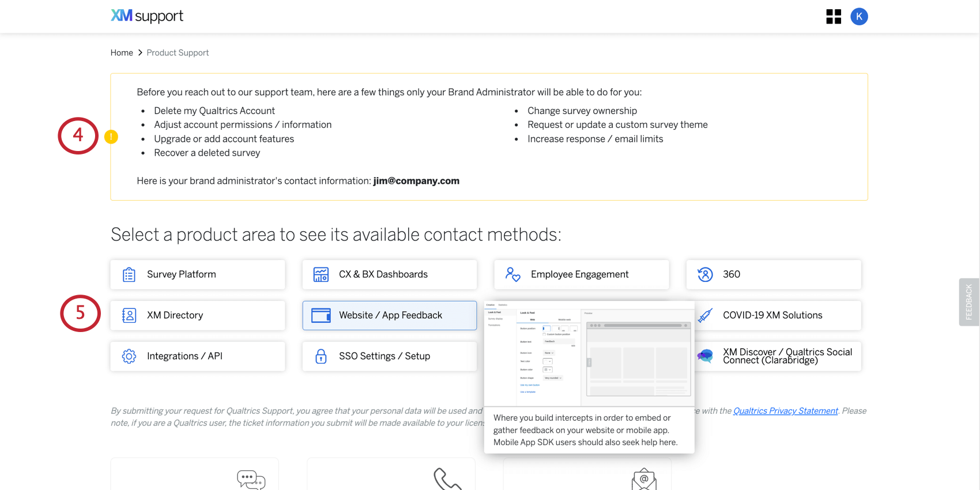
Task: Click the Survey Platform clipboard icon
Action: (x=129, y=274)
